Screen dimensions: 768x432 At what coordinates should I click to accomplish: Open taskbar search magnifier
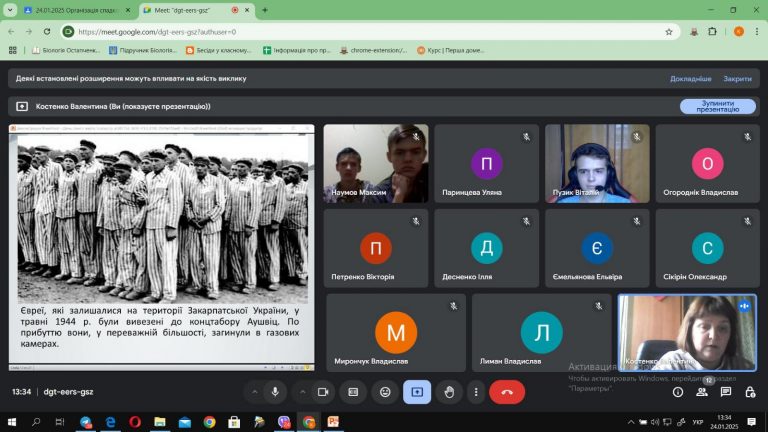(x=36, y=422)
